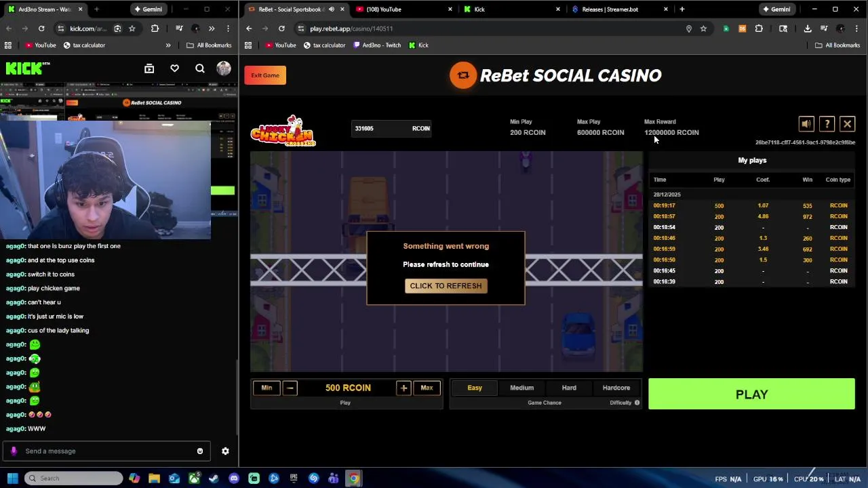
Task: Click the ReBet orange logo icon
Action: [463, 75]
